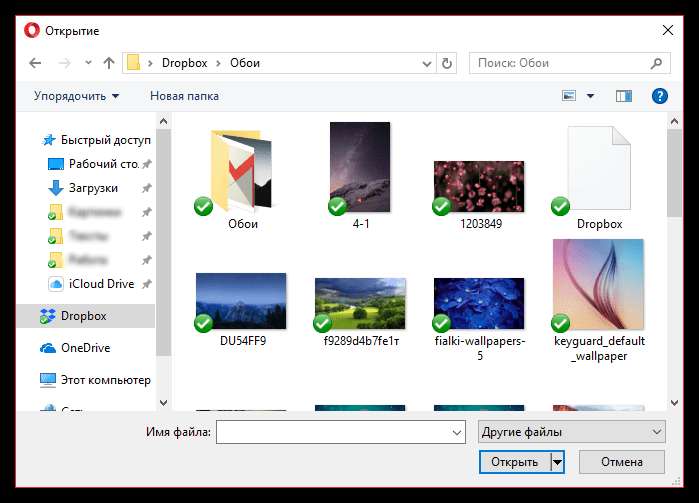Screen dimensions: 699x503
Task: Click the pin icon next to iCloud Drive
Action: pos(147,284)
